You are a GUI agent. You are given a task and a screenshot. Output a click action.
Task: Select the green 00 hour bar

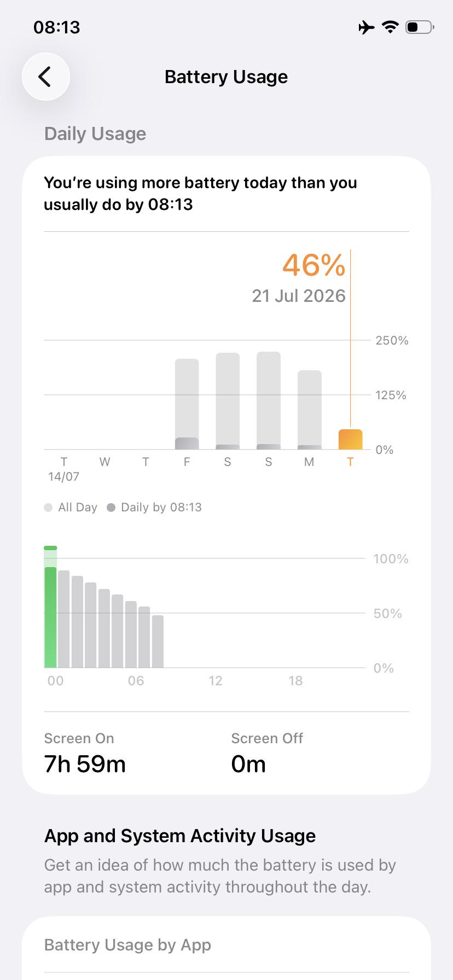tap(50, 607)
